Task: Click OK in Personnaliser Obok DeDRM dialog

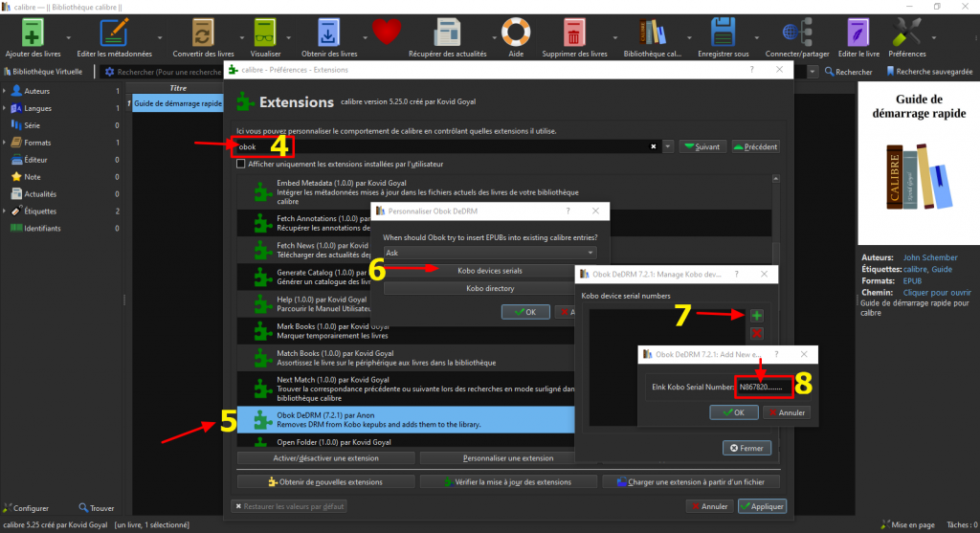Action: (525, 312)
